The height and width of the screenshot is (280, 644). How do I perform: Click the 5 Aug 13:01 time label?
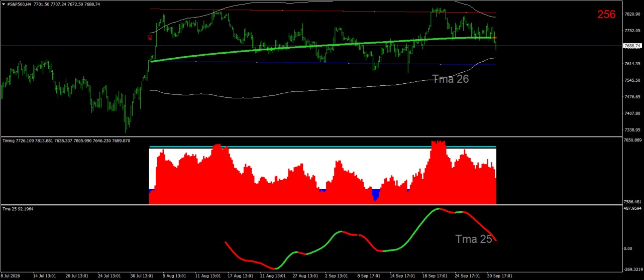click(175, 276)
